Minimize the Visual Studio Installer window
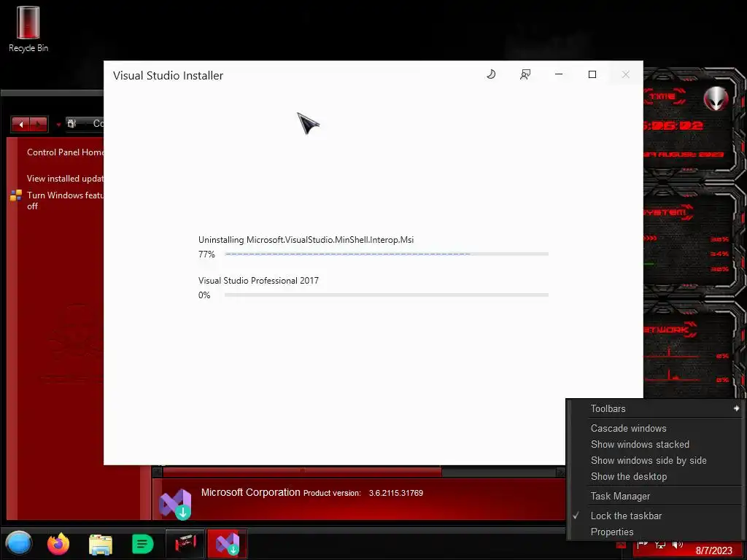The image size is (747, 560). point(559,74)
